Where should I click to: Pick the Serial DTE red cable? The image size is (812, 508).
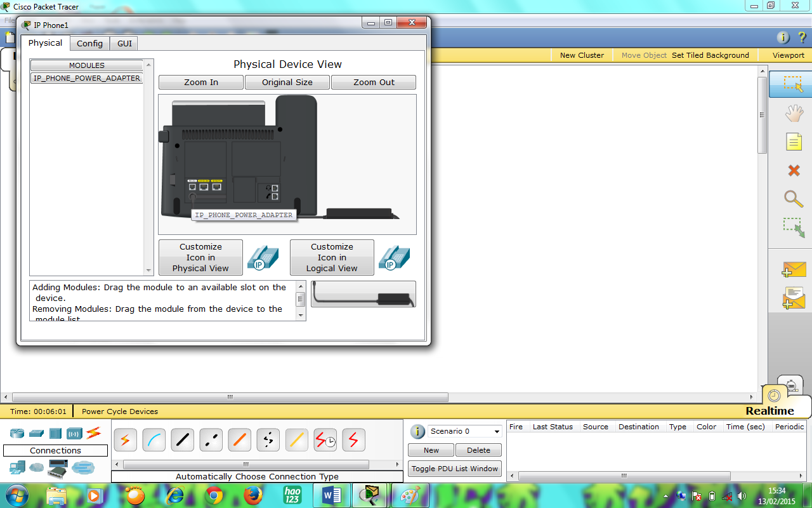click(354, 439)
